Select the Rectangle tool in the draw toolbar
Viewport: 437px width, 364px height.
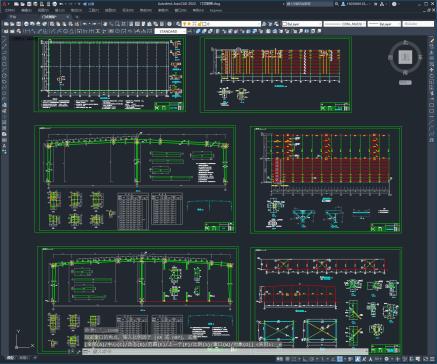point(4,64)
